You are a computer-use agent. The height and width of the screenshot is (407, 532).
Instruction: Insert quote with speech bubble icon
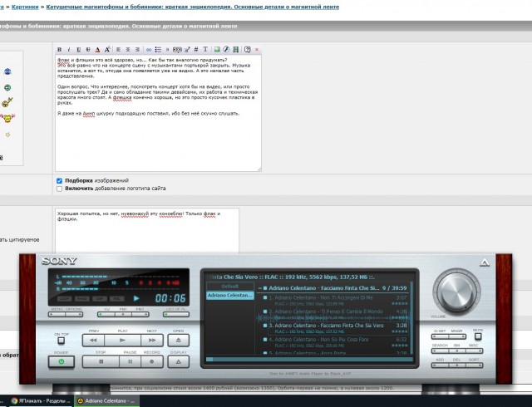(x=177, y=50)
